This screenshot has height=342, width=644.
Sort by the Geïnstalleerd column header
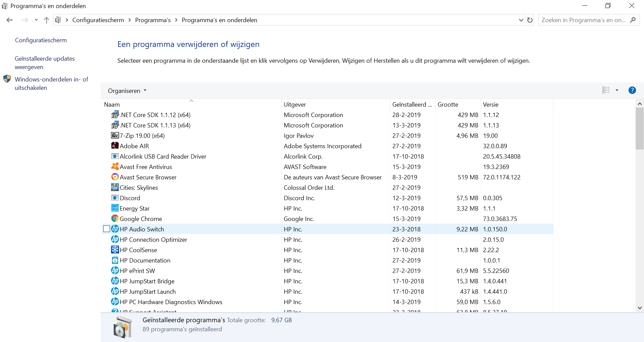pyautogui.click(x=413, y=104)
